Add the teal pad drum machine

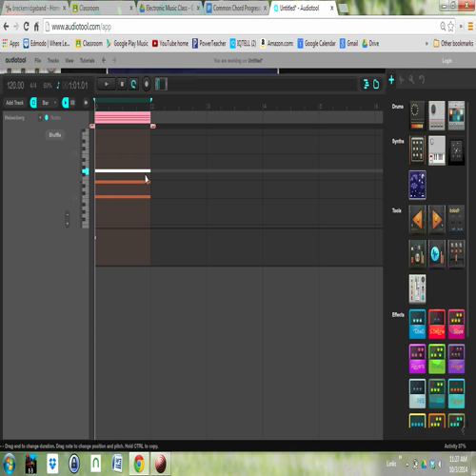coord(456,115)
